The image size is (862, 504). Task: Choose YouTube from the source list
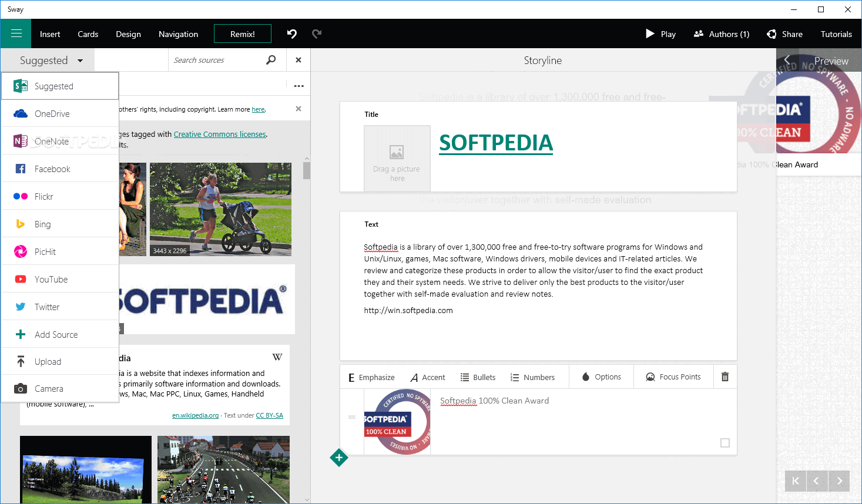point(60,279)
